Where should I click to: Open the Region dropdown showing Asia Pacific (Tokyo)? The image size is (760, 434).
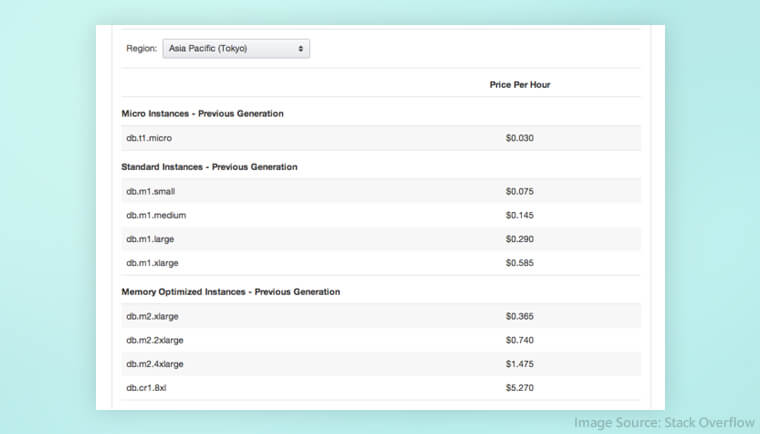[236, 48]
